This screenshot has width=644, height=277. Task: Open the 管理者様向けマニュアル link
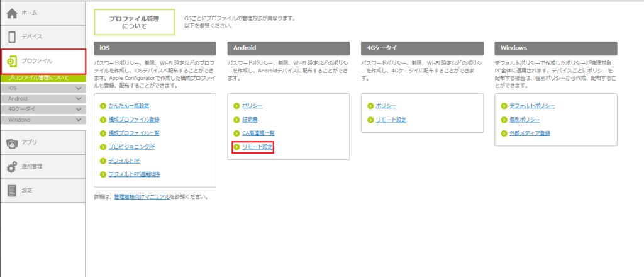[x=142, y=197]
